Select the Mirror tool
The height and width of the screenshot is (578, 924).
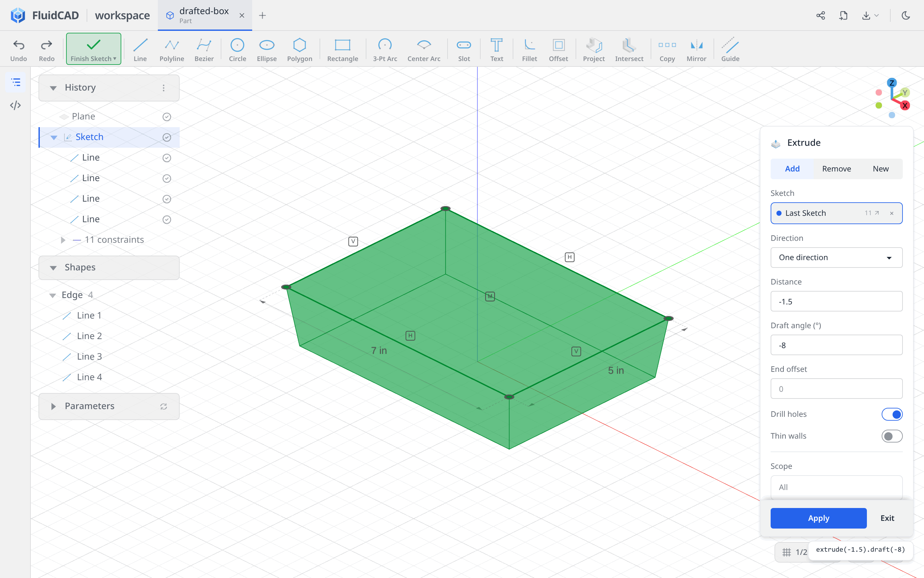[696, 50]
